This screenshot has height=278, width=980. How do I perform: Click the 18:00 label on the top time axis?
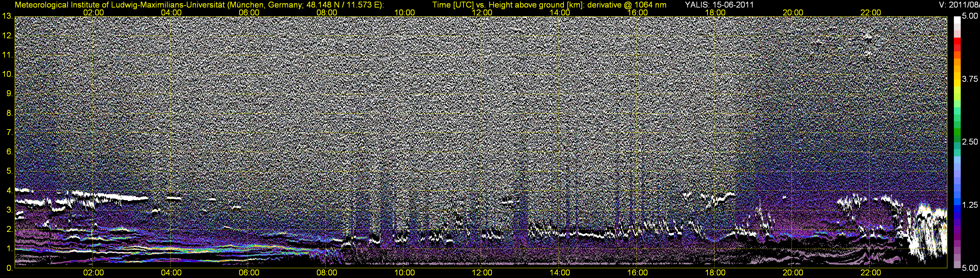pyautogui.click(x=715, y=12)
